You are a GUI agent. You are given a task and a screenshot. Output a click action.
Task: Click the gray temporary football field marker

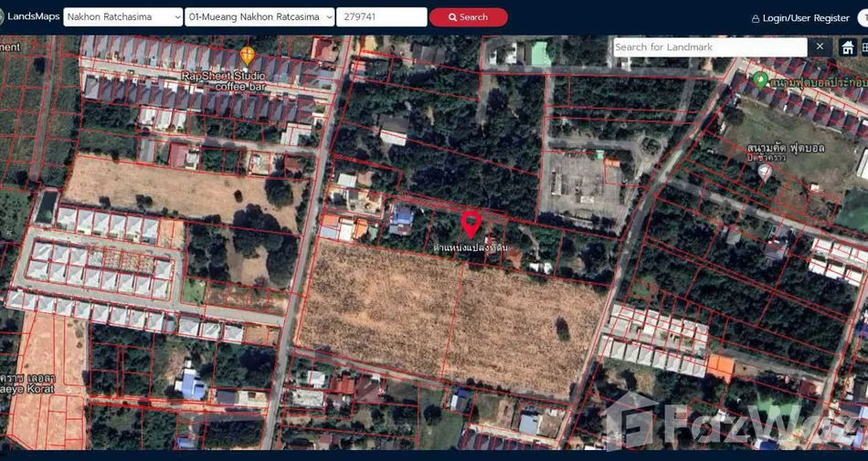click(x=765, y=171)
